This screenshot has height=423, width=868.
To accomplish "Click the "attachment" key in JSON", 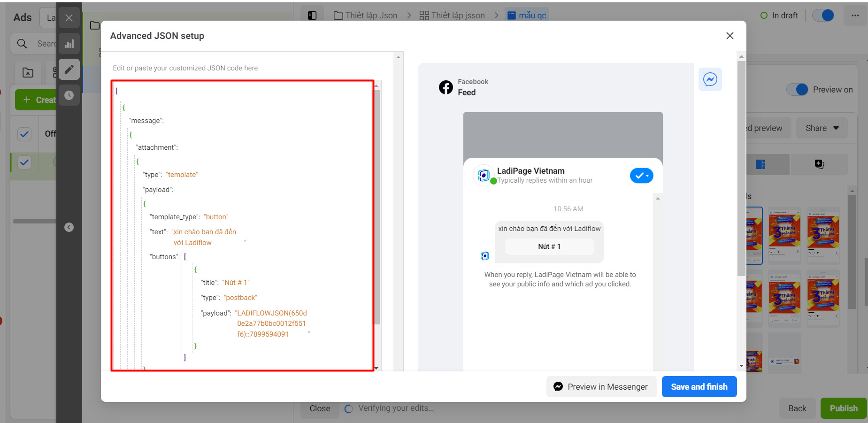I will tap(157, 147).
